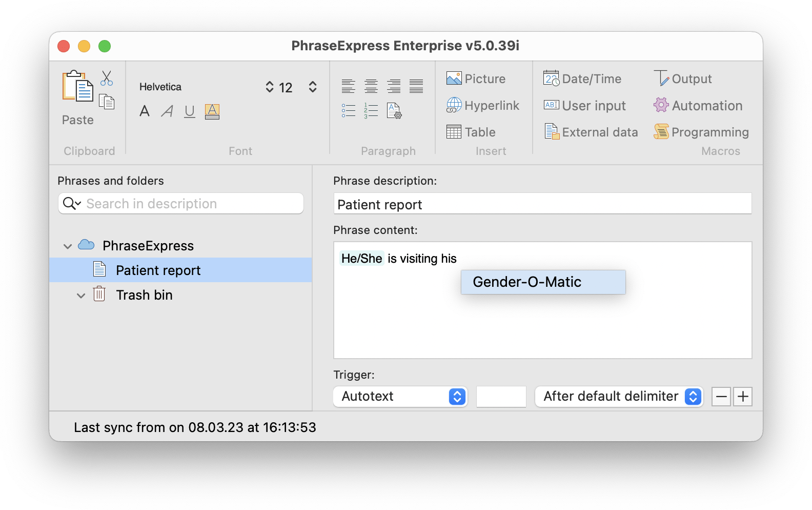Screen dimensions: 812x510
Task: Minimize the PhraseExpress window
Action: [84, 46]
